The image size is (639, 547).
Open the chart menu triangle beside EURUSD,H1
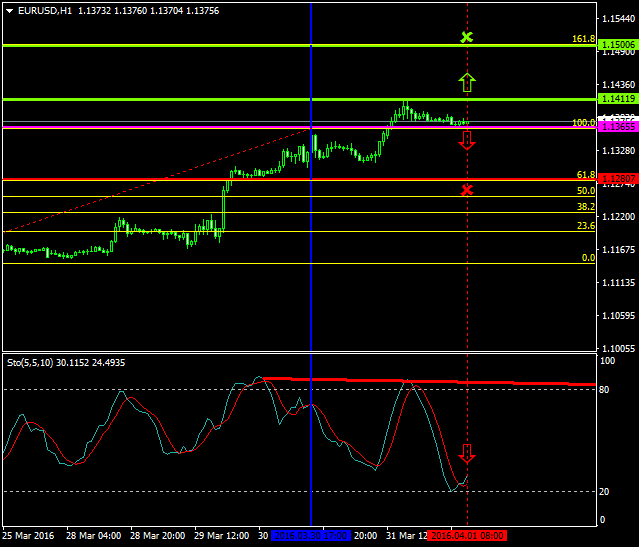pyautogui.click(x=9, y=10)
